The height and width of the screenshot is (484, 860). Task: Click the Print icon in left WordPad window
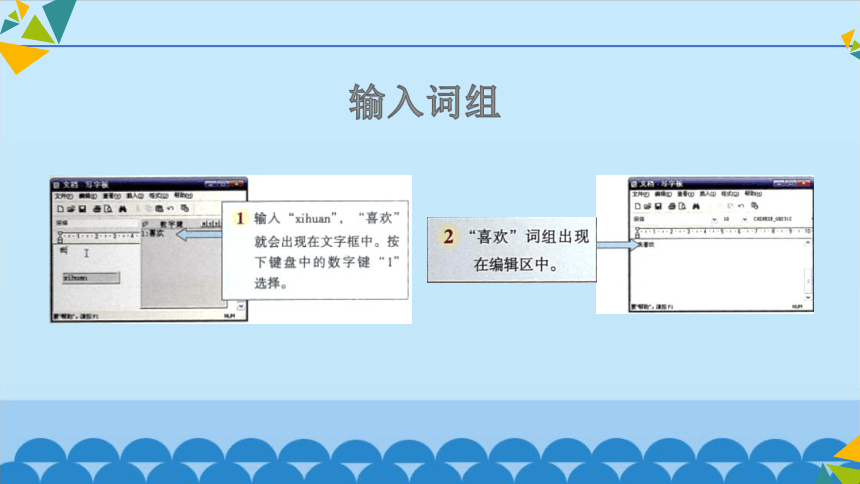[x=97, y=209]
